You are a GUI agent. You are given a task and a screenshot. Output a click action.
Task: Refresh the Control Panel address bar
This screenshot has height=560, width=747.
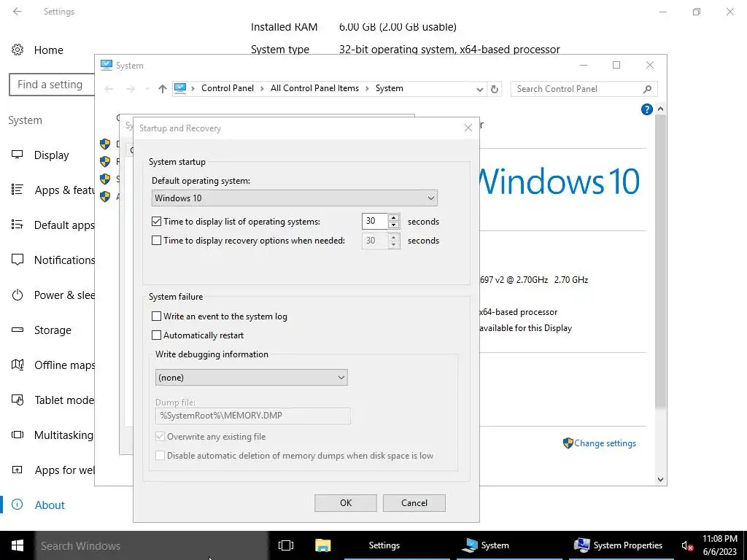coord(495,89)
